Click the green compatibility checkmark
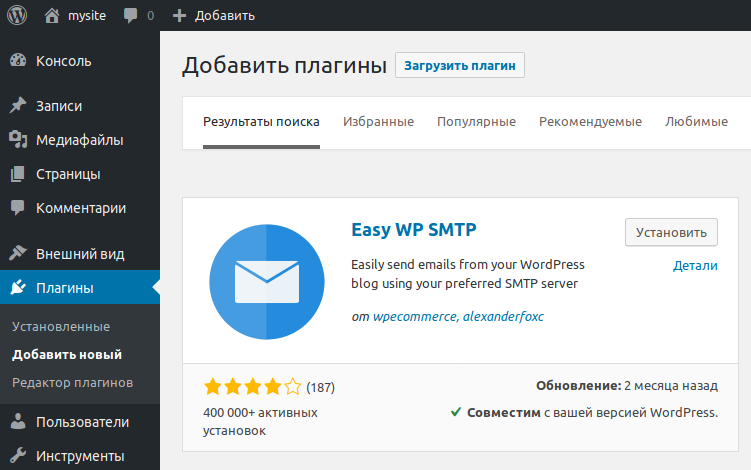This screenshot has height=470, width=751. point(456,412)
